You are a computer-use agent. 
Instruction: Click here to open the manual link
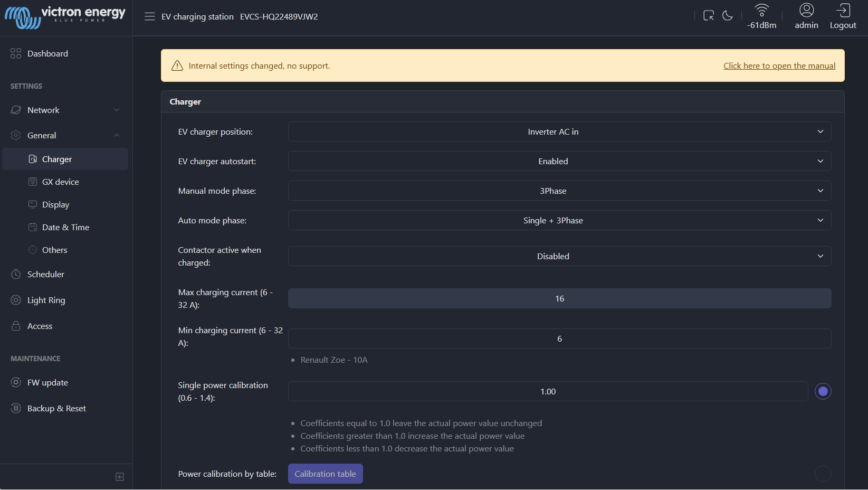click(779, 65)
